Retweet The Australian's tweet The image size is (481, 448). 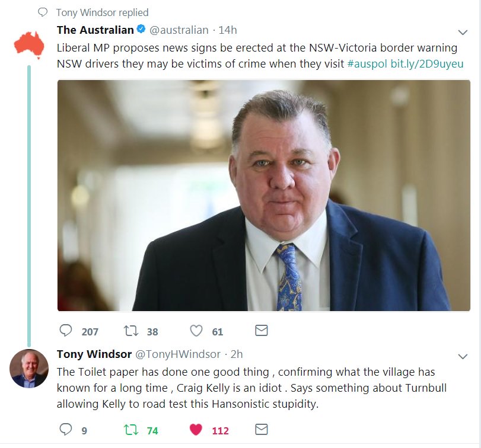[x=131, y=331]
